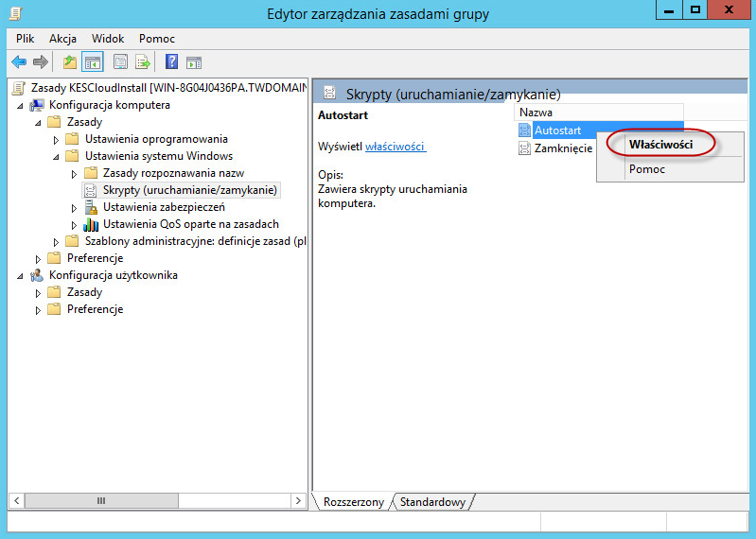Click the Forward arrow toolbar icon

tap(41, 62)
